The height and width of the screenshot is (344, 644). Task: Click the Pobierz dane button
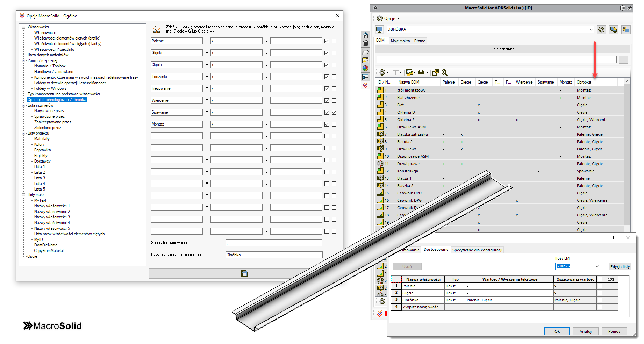tap(503, 49)
